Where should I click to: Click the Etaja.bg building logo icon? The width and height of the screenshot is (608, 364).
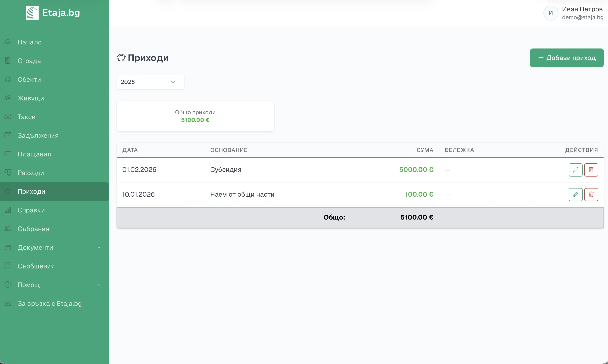(x=32, y=13)
